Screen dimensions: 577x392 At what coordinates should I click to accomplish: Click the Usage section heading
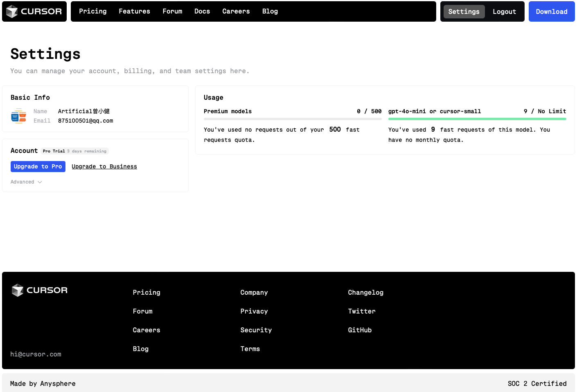[214, 97]
